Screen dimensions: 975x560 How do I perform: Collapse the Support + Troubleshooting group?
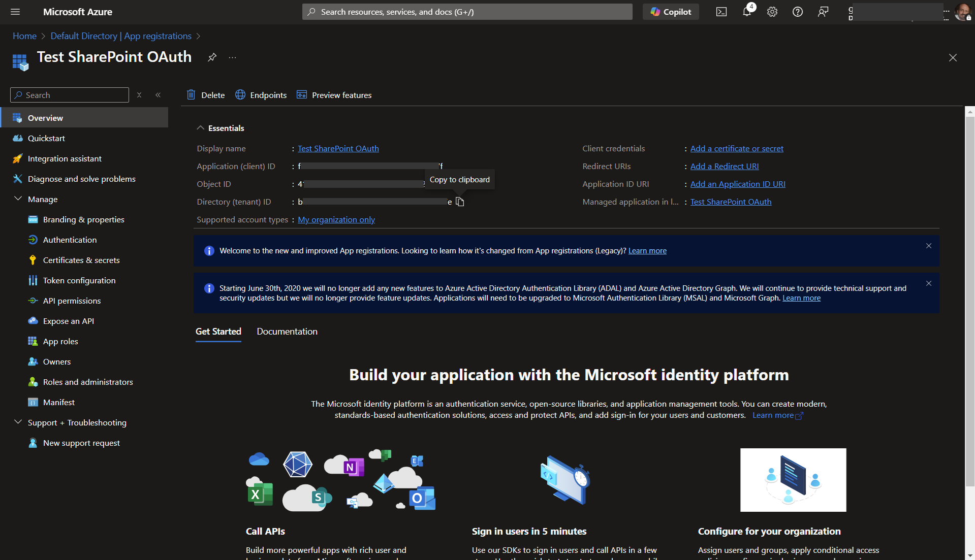click(18, 422)
